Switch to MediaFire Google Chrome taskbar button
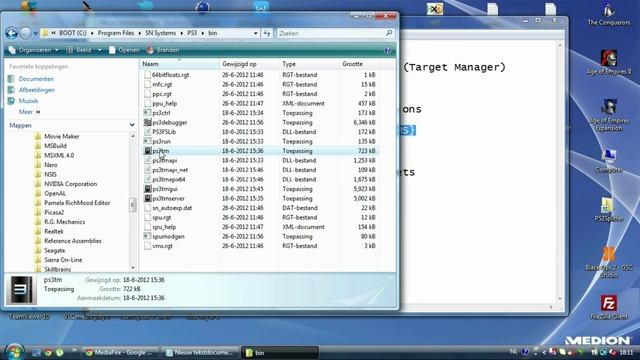 [119, 353]
